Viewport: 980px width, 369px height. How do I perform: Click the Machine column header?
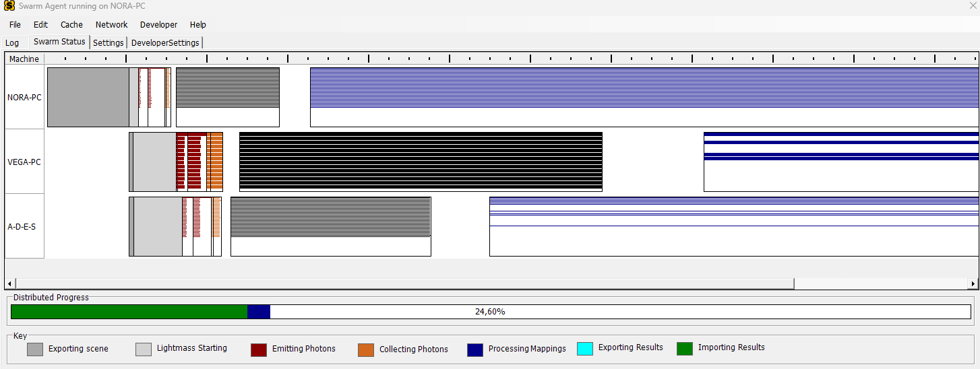[x=24, y=59]
